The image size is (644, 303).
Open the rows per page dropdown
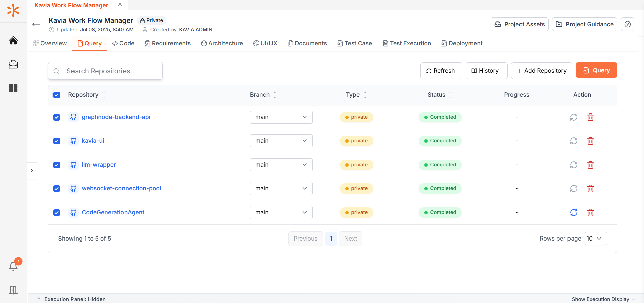(x=595, y=239)
